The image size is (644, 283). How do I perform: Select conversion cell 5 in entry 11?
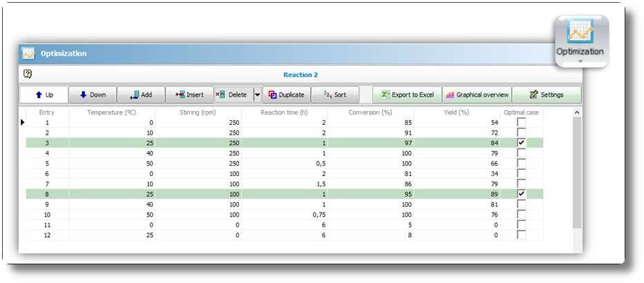371,224
